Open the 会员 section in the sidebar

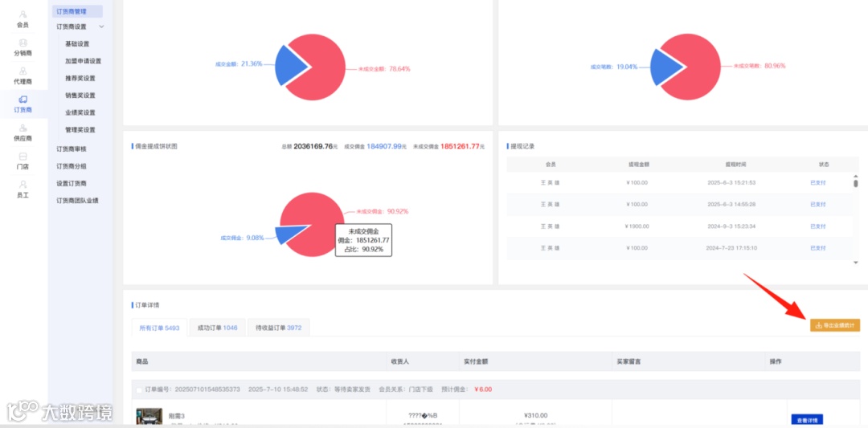[23, 18]
